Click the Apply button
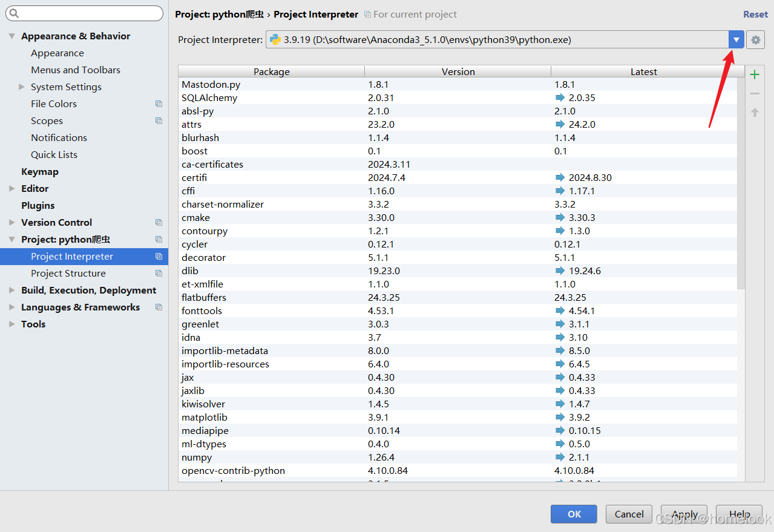 [x=684, y=514]
